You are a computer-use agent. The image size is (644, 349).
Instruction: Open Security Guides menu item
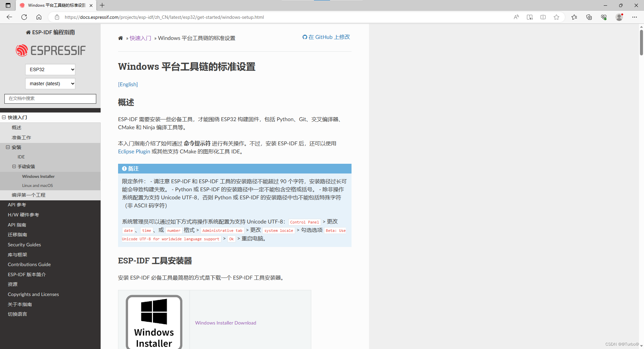pyautogui.click(x=24, y=245)
